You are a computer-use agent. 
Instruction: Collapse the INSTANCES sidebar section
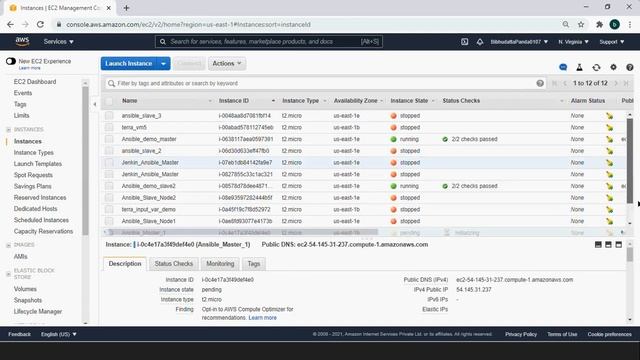[x=9, y=129]
